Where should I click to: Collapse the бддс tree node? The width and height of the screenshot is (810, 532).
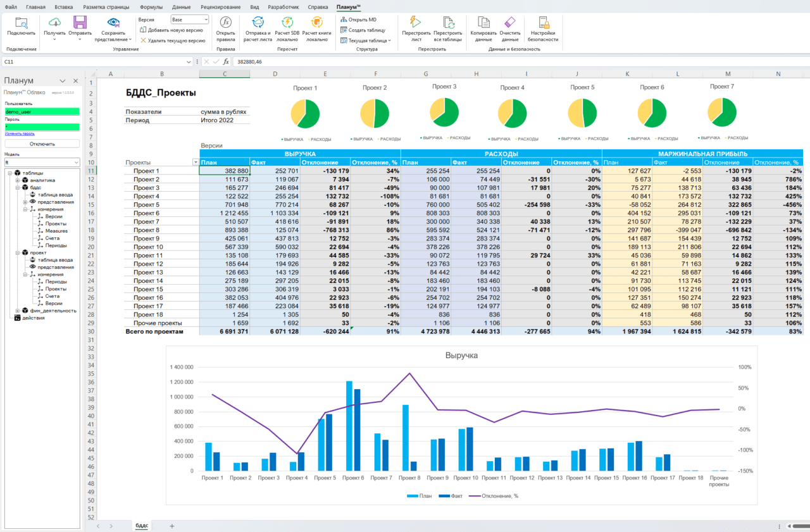click(x=17, y=188)
